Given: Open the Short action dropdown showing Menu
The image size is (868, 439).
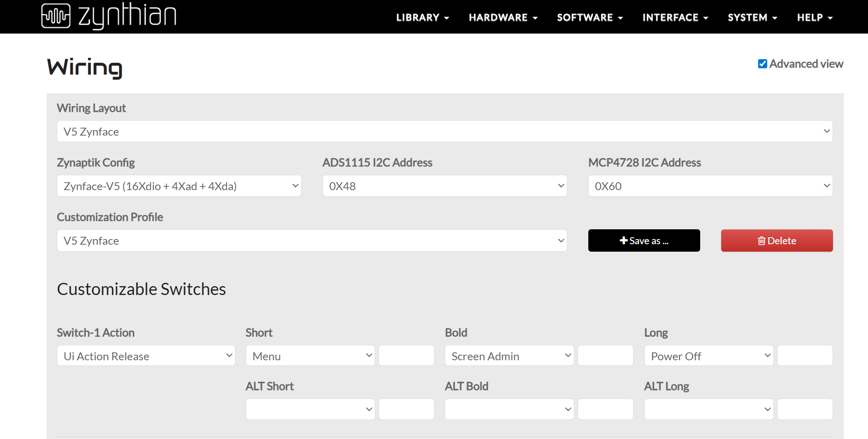Looking at the screenshot, I should 310,356.
